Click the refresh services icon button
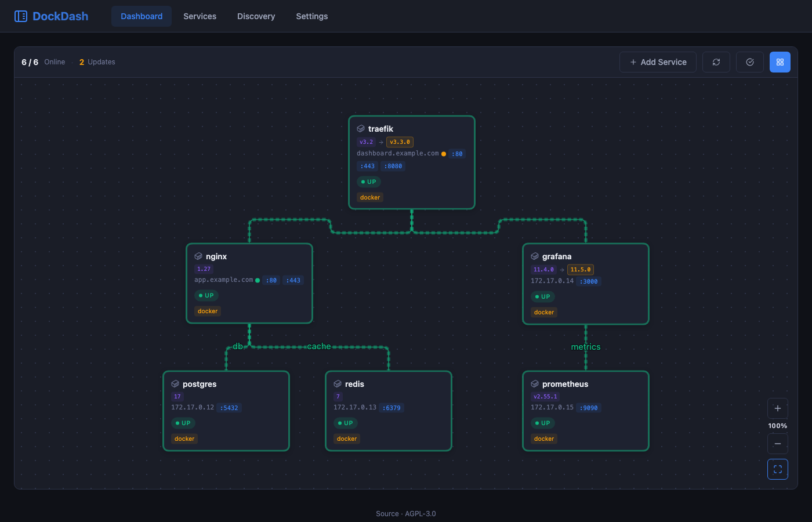The width and height of the screenshot is (812, 522). coord(716,62)
